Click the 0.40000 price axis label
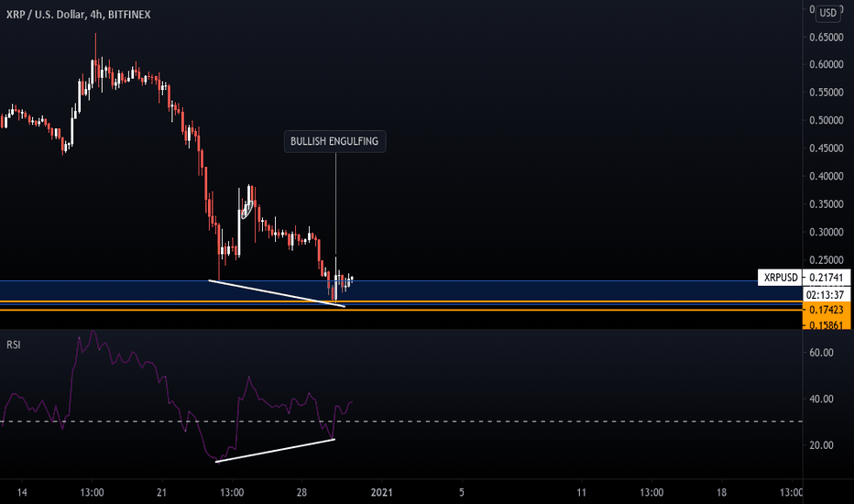 coord(827,176)
